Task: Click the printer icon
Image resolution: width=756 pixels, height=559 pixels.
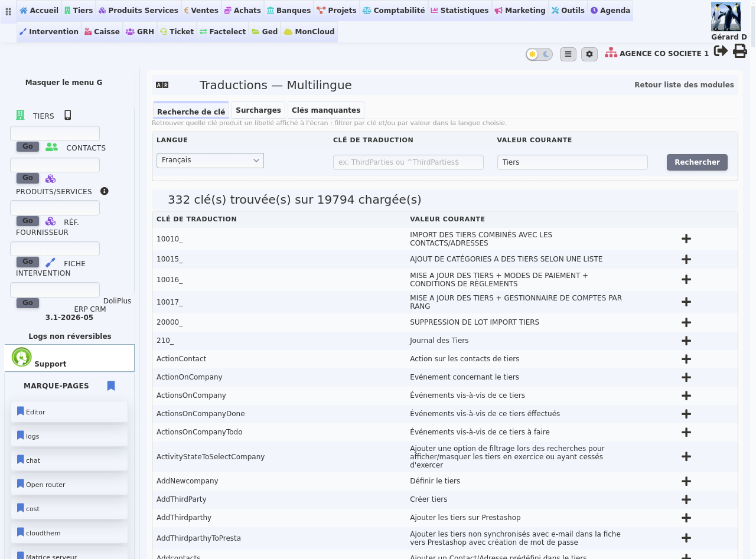Action: pos(740,51)
